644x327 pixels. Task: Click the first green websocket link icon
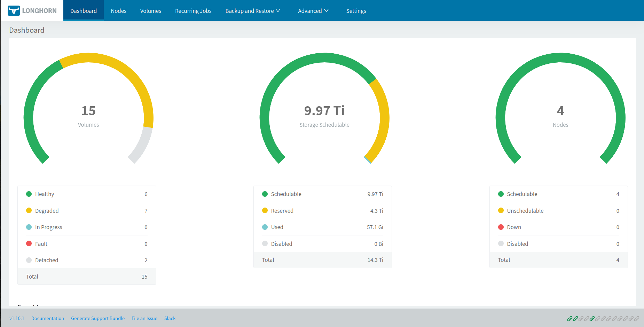pos(570,319)
